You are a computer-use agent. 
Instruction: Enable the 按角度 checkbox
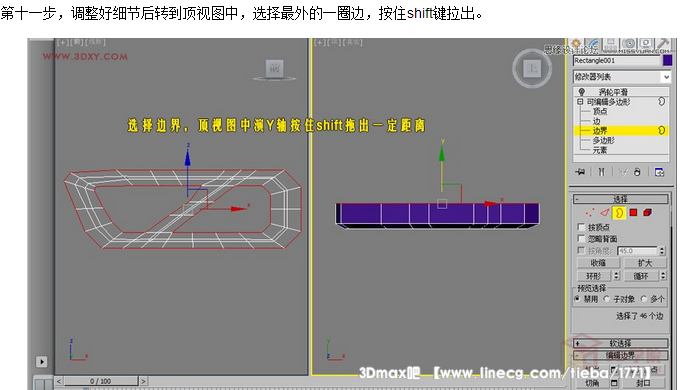tap(582, 250)
